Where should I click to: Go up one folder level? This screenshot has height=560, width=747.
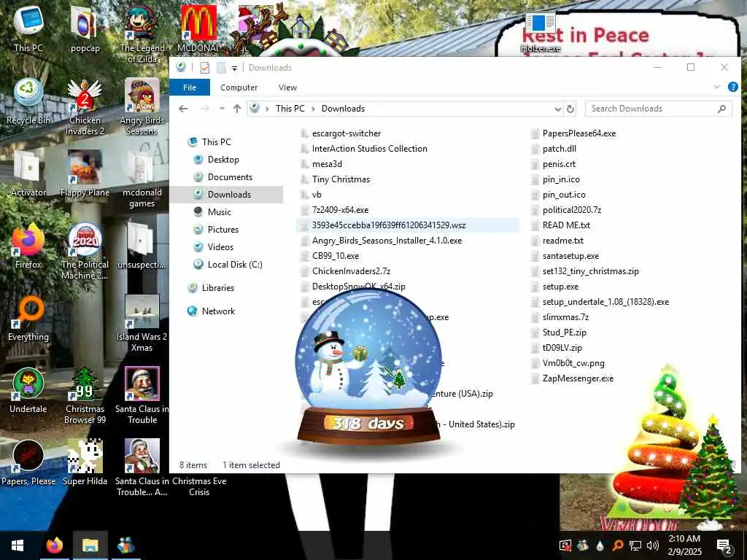point(237,109)
